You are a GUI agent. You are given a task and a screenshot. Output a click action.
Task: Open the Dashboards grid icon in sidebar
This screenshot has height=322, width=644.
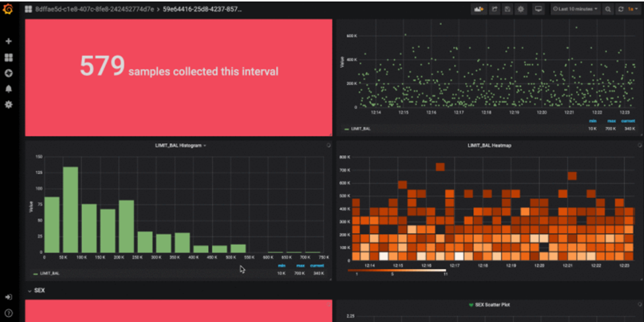(9, 57)
